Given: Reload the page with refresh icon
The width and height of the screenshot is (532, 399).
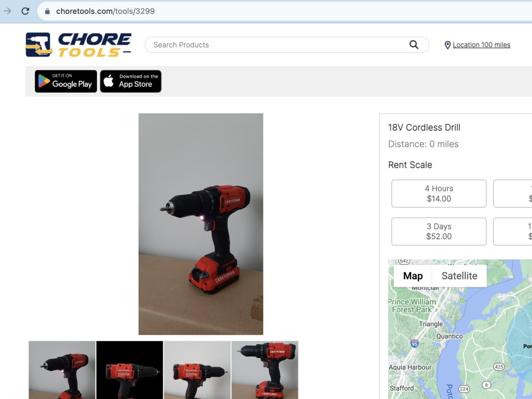Looking at the screenshot, I should tap(25, 11).
